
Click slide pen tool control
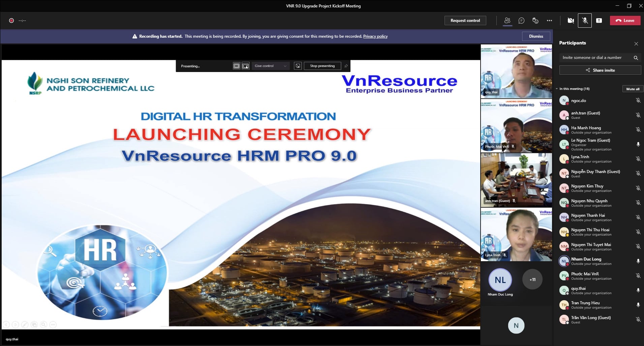coord(25,325)
